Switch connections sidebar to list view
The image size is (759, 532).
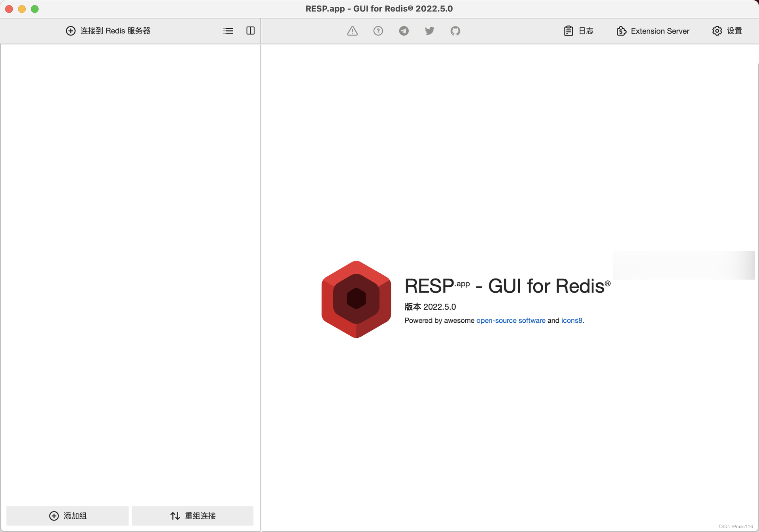(228, 30)
